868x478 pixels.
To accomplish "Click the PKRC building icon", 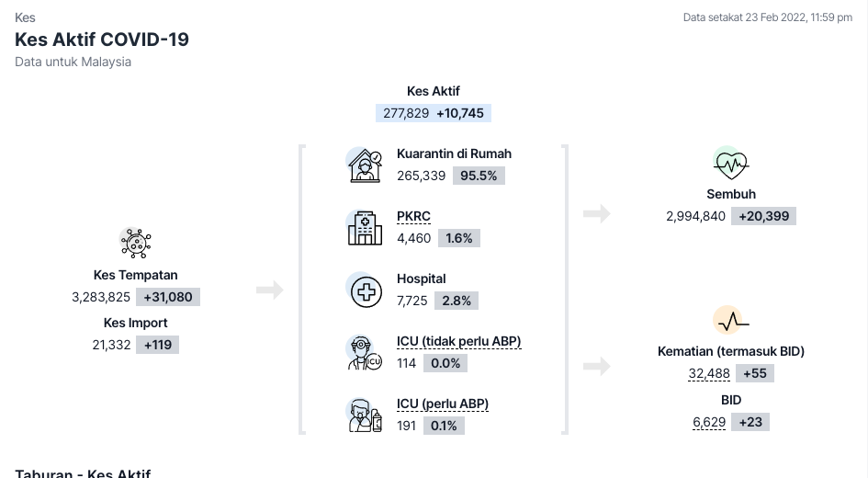I will [365, 227].
